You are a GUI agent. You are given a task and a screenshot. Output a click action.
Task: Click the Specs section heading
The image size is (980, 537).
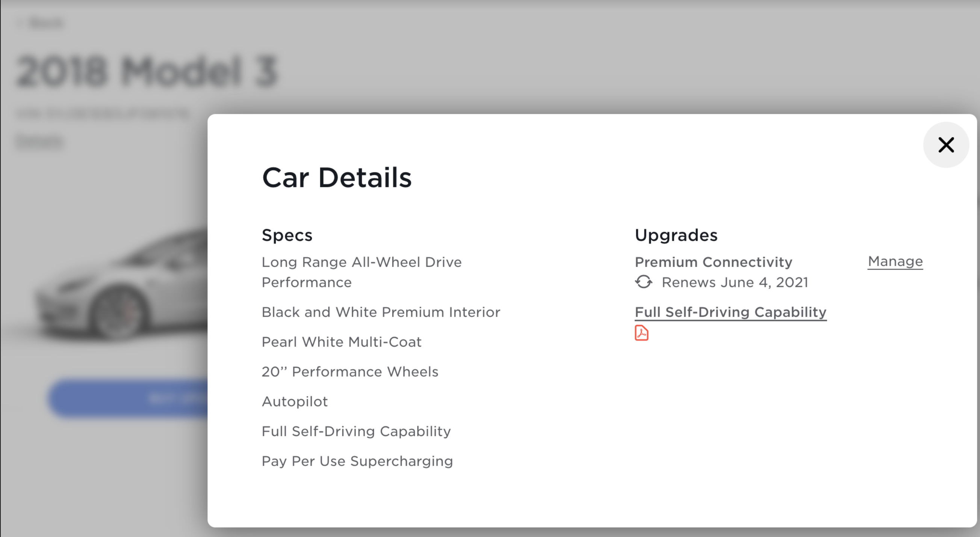point(287,235)
